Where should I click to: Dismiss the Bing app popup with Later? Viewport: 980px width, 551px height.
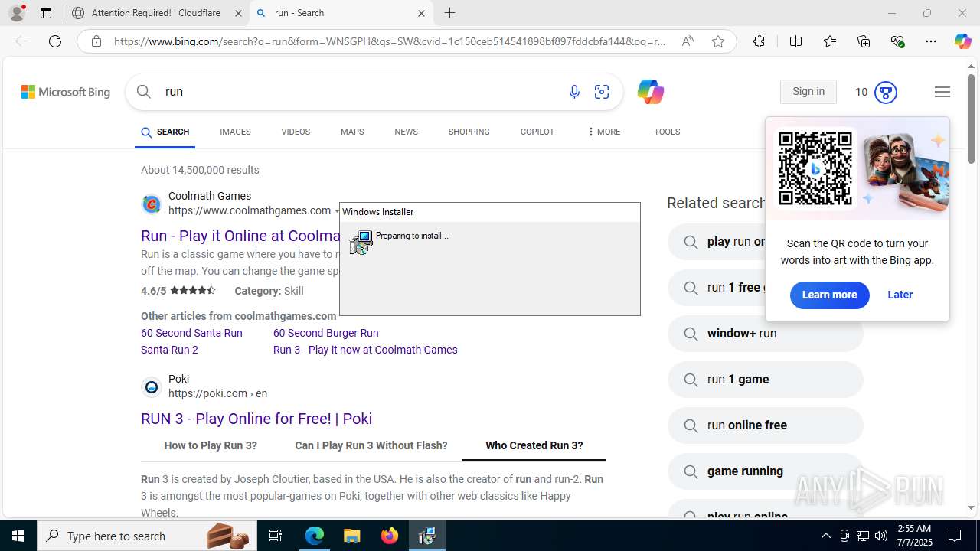[x=900, y=295]
